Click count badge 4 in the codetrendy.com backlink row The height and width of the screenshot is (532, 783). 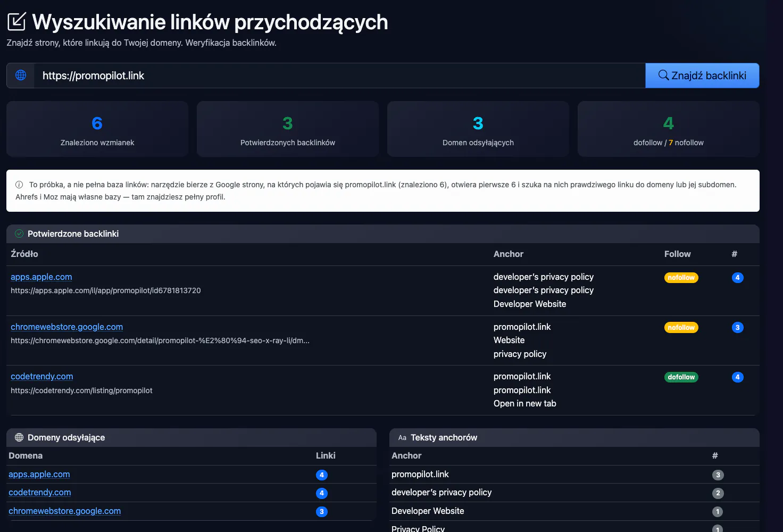[x=737, y=377]
